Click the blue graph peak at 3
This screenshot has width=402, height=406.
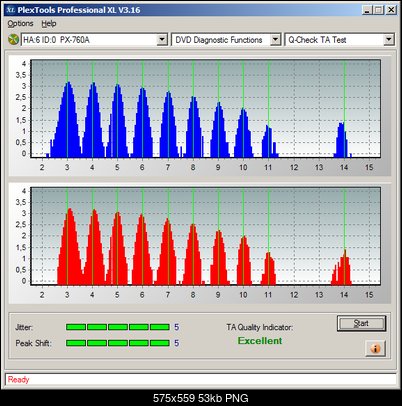(68, 119)
